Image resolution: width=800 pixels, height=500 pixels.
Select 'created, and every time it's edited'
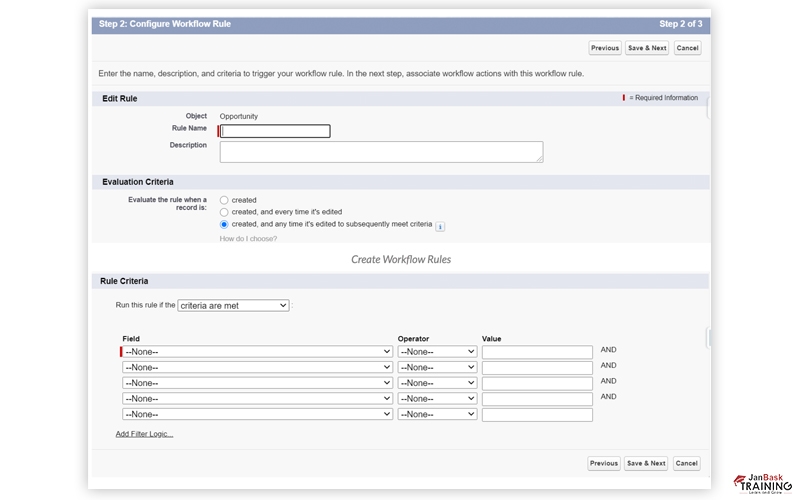[x=224, y=212]
